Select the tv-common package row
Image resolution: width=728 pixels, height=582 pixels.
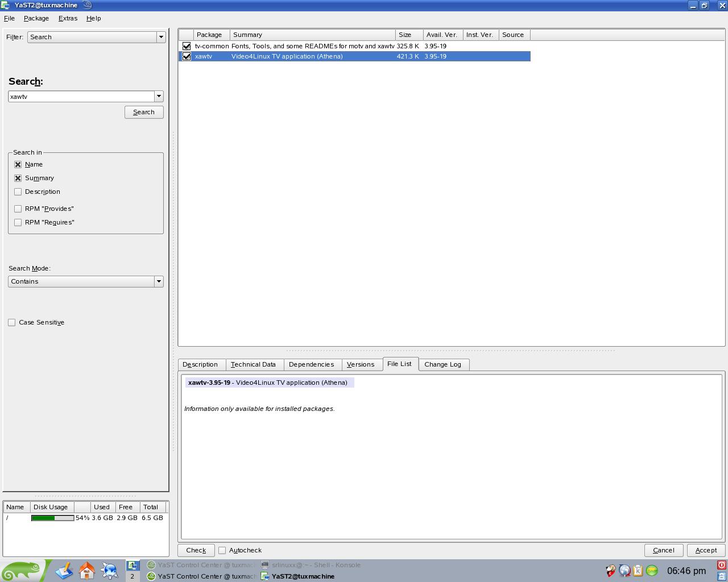pos(354,46)
